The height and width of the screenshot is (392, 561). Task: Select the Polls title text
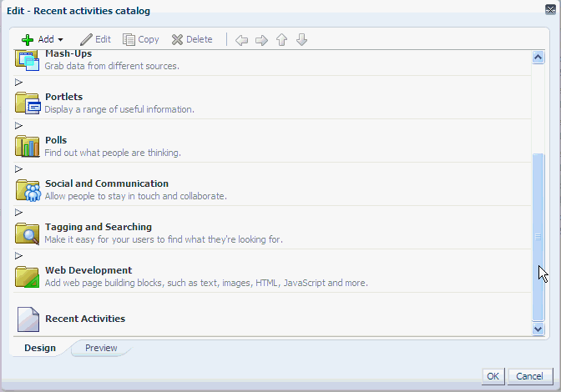click(56, 140)
